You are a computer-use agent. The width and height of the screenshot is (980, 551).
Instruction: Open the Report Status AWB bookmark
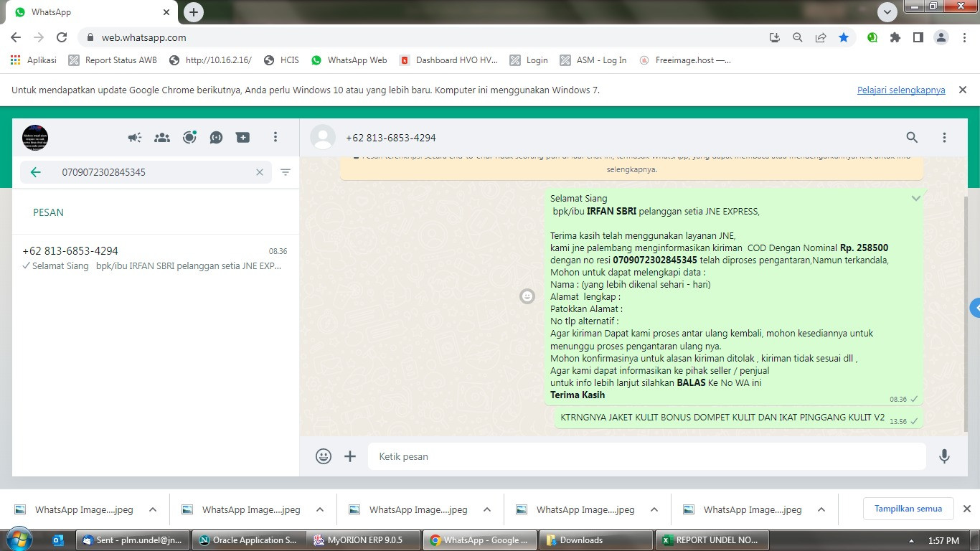tap(113, 60)
